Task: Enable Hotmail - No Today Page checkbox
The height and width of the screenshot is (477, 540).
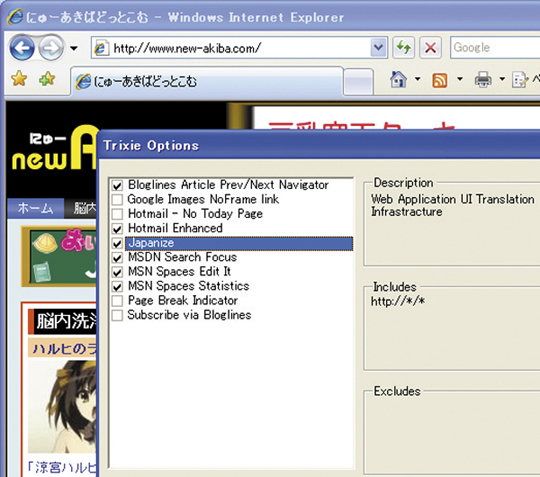Action: (x=117, y=214)
